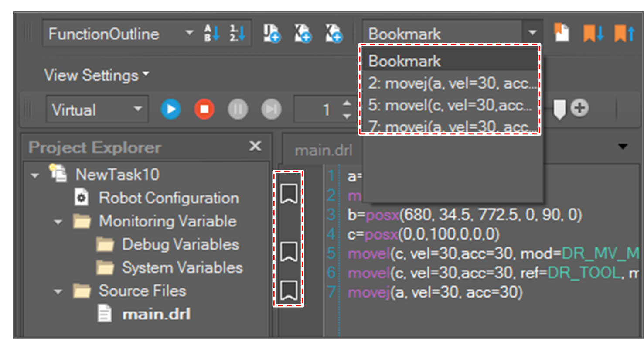This screenshot has height=339, width=644.
Task: Open the FunctionOutline dropdown
Action: pos(189,34)
